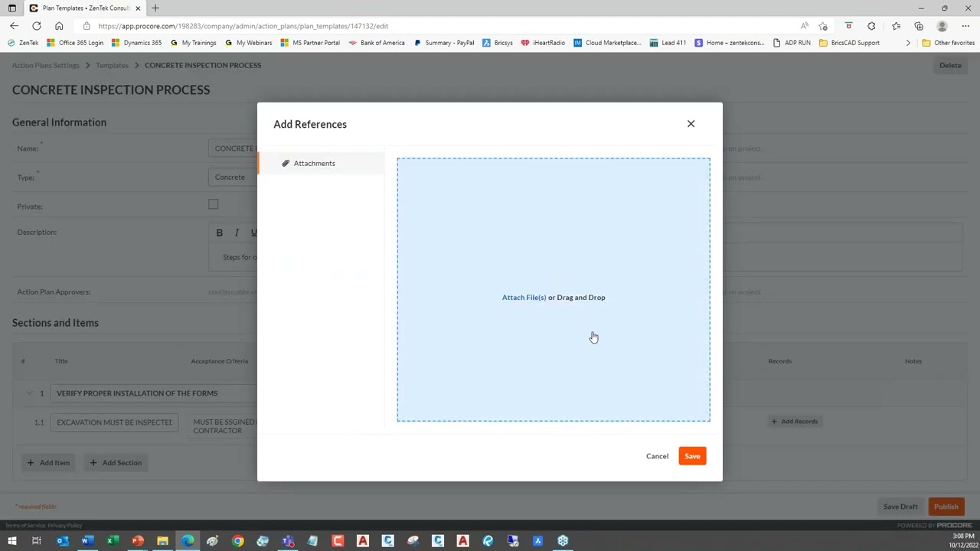Click the Delete template button

[x=950, y=65]
